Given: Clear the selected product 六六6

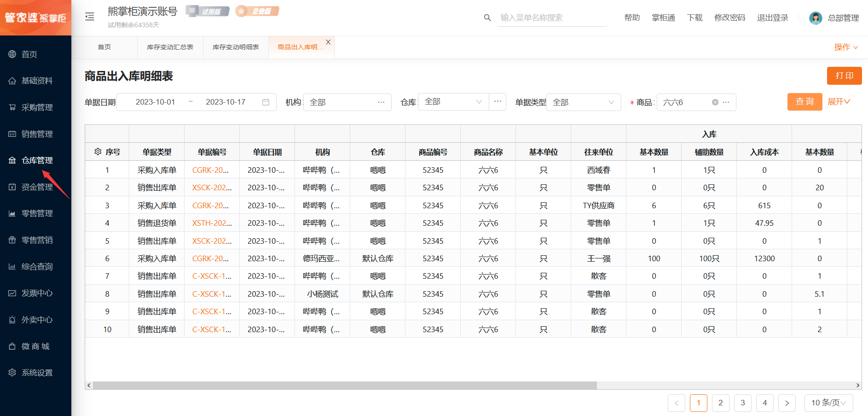Looking at the screenshot, I should click(x=715, y=102).
